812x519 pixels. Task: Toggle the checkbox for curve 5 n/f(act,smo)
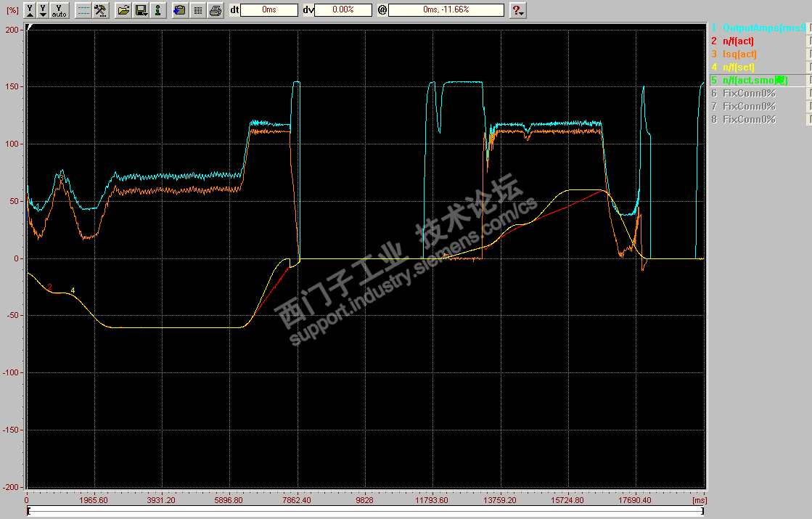(809, 81)
